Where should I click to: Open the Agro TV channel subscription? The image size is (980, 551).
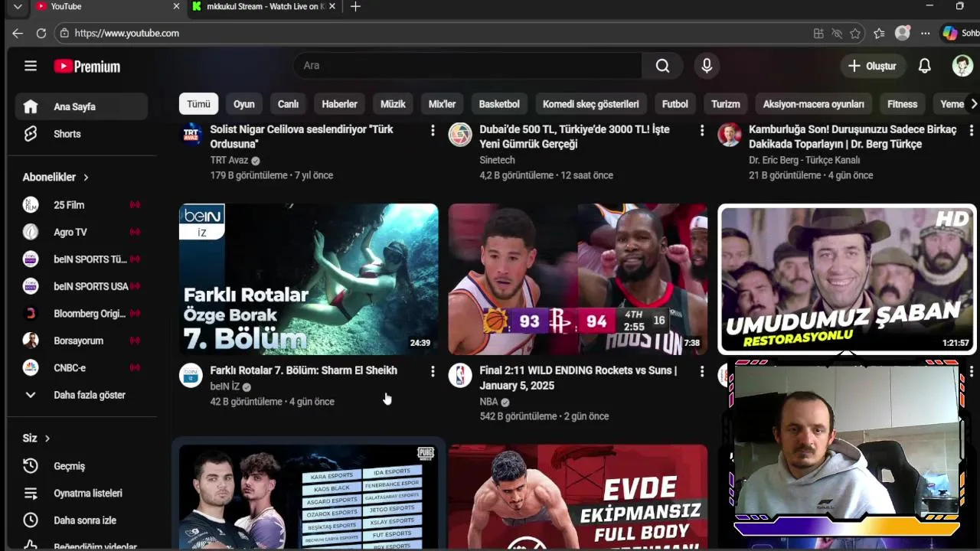tap(81, 232)
